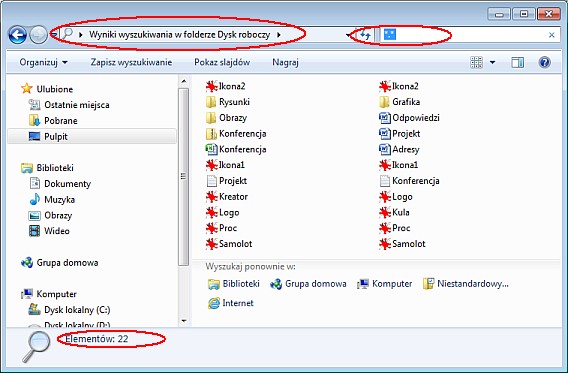Screen dimensions: 568x373
Task: Click Zapisz wyszukiwanie button
Action: (x=131, y=62)
